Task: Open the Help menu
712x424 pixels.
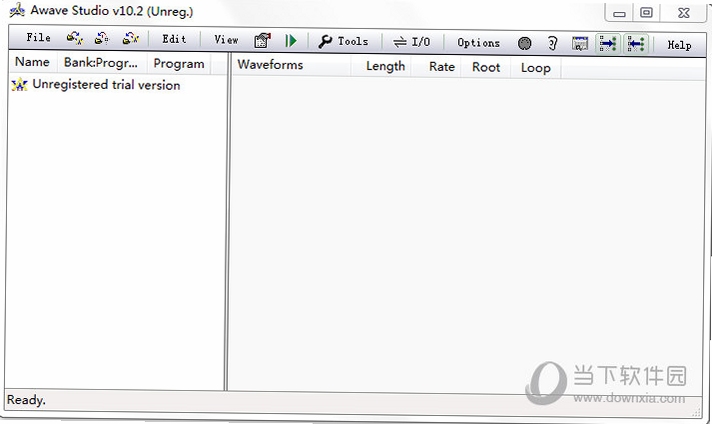Action: tap(679, 44)
